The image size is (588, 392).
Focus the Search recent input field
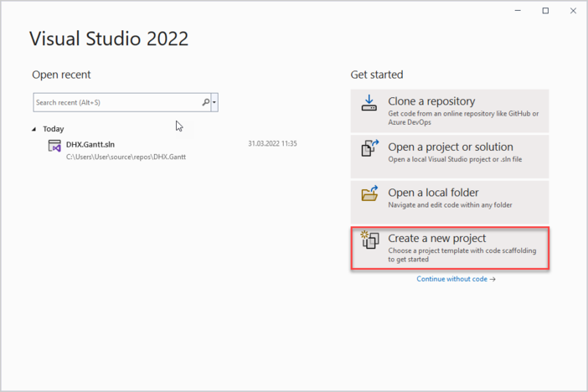pyautogui.click(x=117, y=102)
